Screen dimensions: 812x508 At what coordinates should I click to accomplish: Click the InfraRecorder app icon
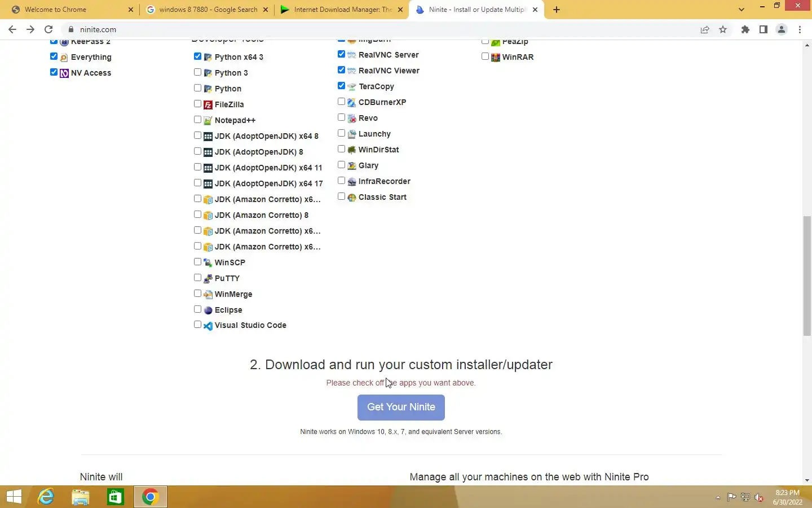352,181
